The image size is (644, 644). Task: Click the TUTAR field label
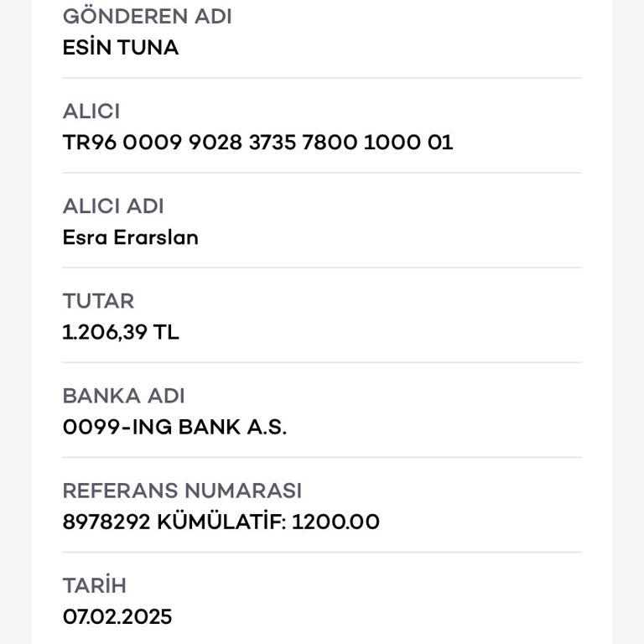pos(98,301)
